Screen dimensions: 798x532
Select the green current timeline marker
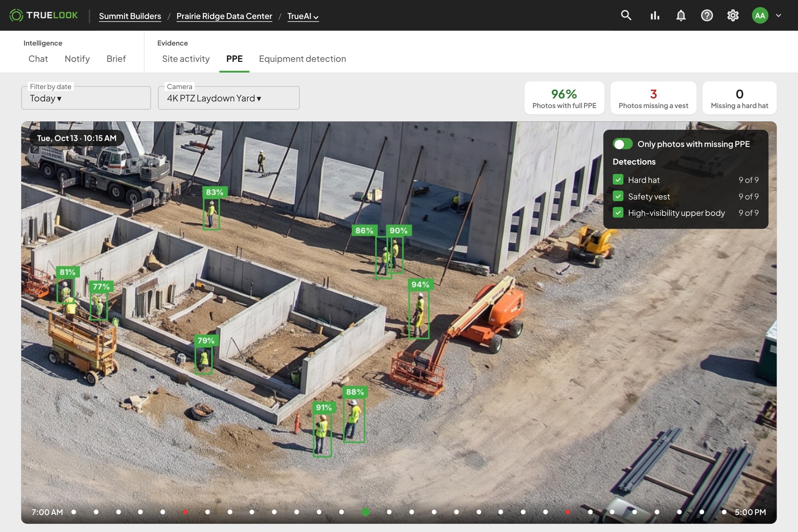click(x=365, y=512)
